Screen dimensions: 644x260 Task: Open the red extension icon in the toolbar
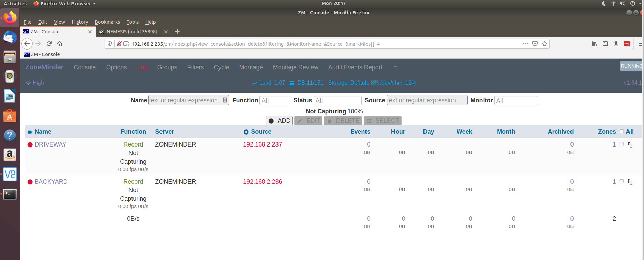pos(627,44)
